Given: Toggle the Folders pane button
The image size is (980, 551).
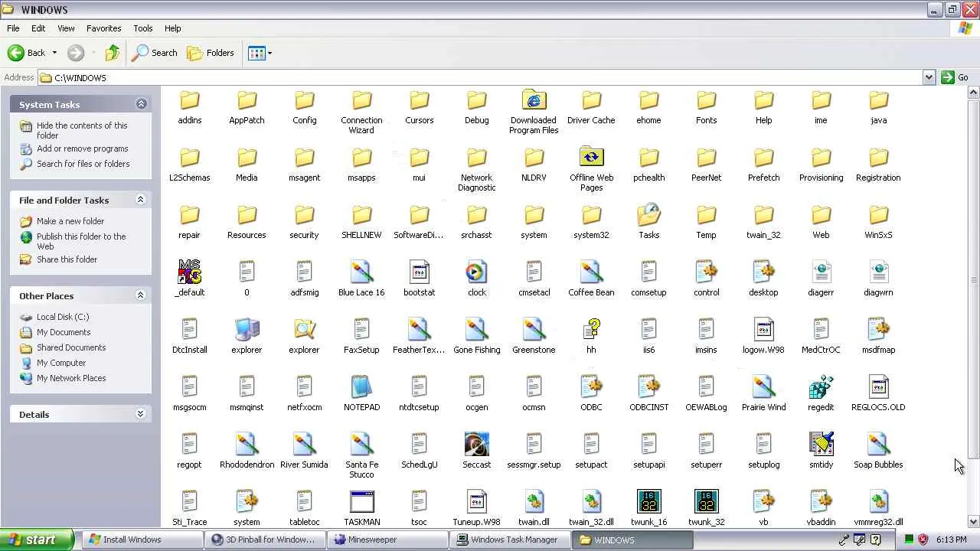Looking at the screenshot, I should 211,53.
